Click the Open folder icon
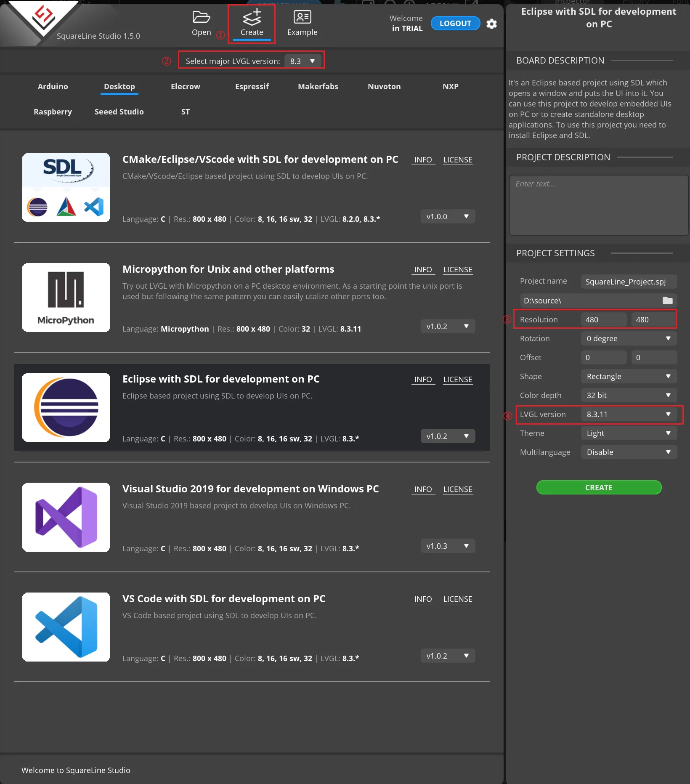 click(201, 17)
